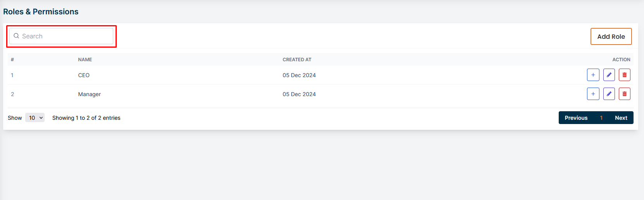Sort by the CREATED AT column header

(297, 60)
